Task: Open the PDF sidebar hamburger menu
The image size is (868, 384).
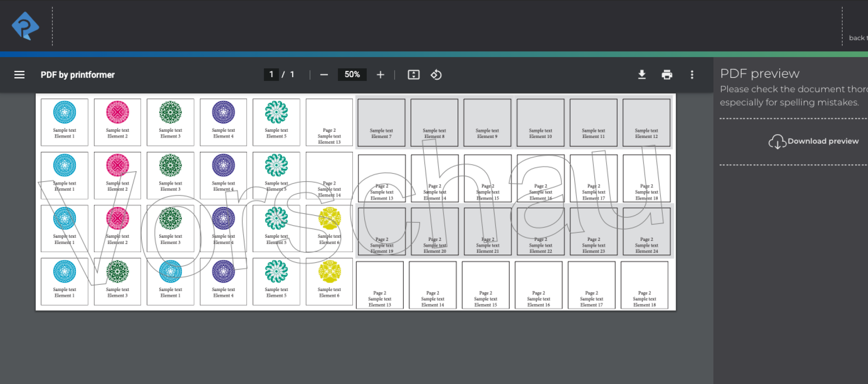Action: pyautogui.click(x=19, y=75)
